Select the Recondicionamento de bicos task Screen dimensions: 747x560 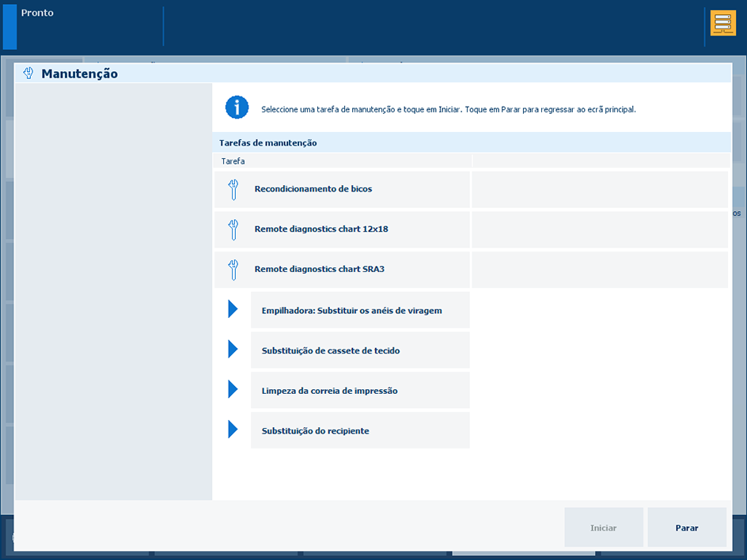pos(342,190)
